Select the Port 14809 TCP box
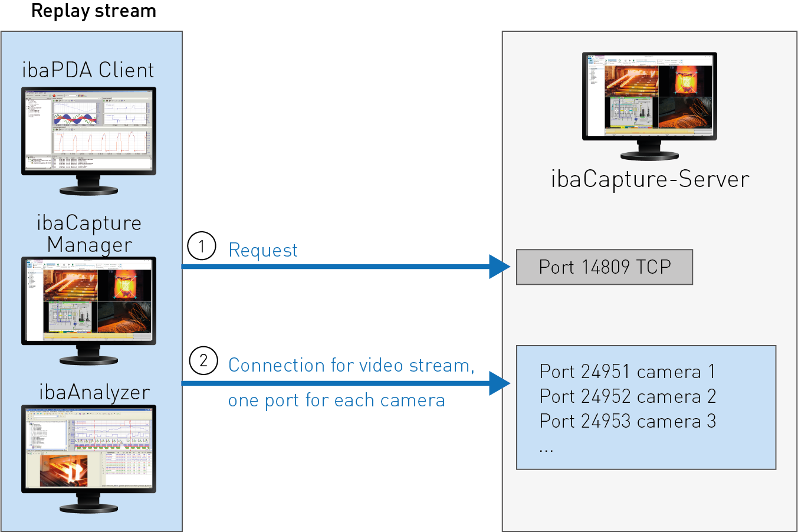The image size is (798, 532). point(604,267)
